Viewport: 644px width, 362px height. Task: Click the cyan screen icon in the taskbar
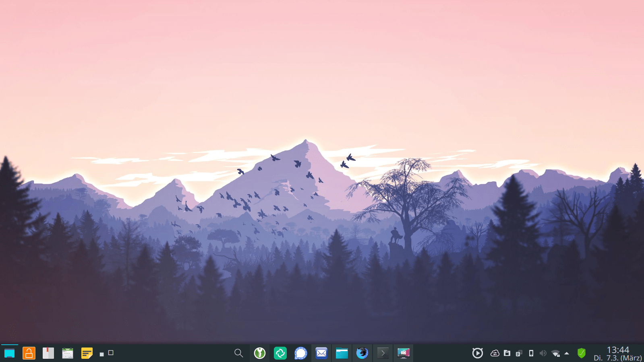[x=10, y=353]
